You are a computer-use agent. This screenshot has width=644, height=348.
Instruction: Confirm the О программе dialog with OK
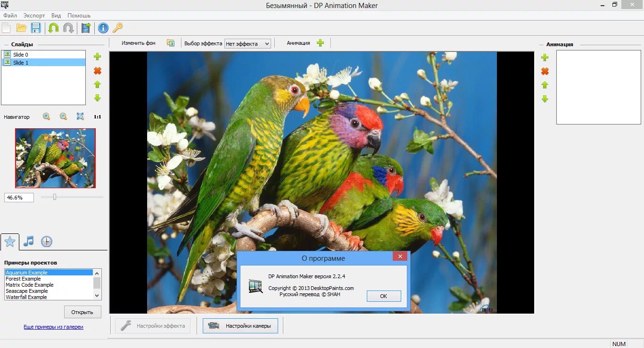click(x=384, y=296)
